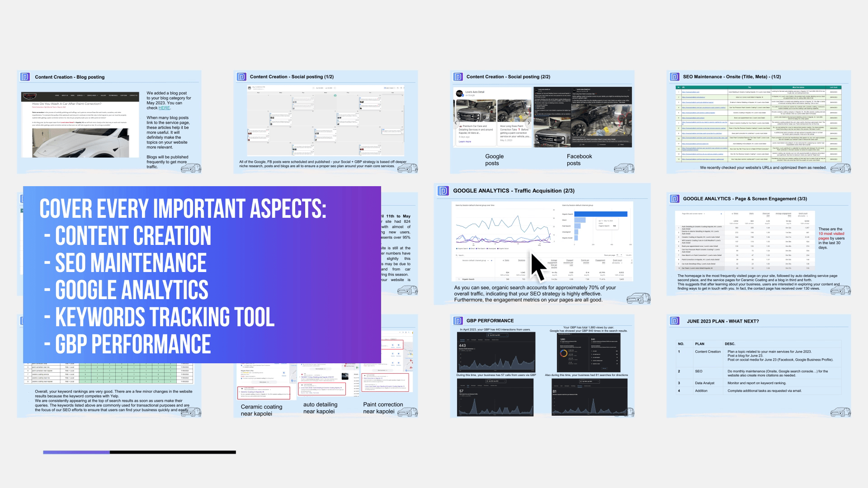Open the Facebook posts screenshot
Viewport: 868px width, 488px height.
583,117
